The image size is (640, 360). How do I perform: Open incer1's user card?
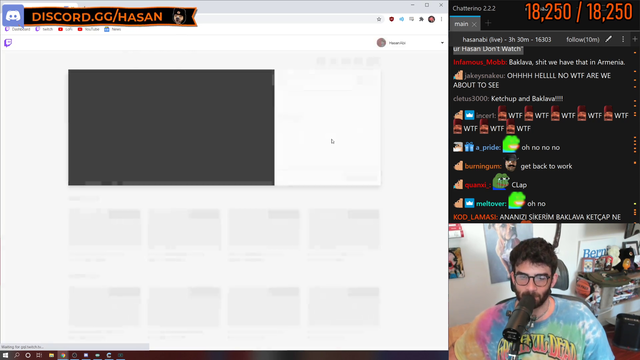[x=486, y=116]
